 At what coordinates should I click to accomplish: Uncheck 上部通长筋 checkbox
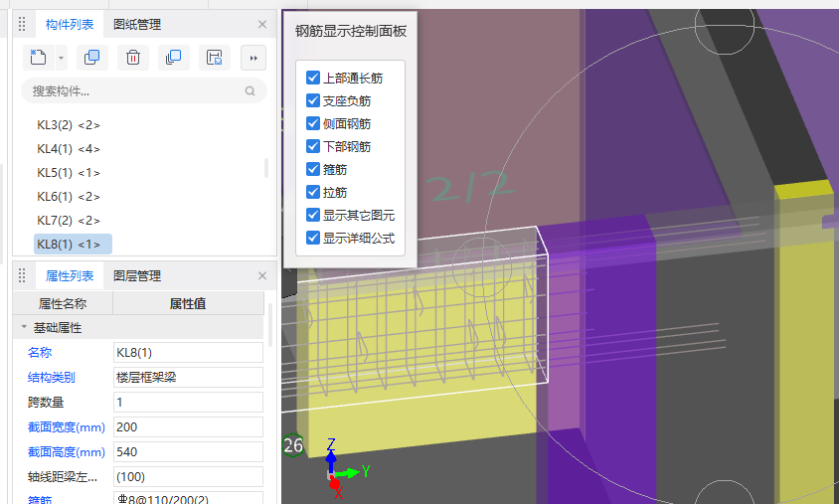coord(313,78)
